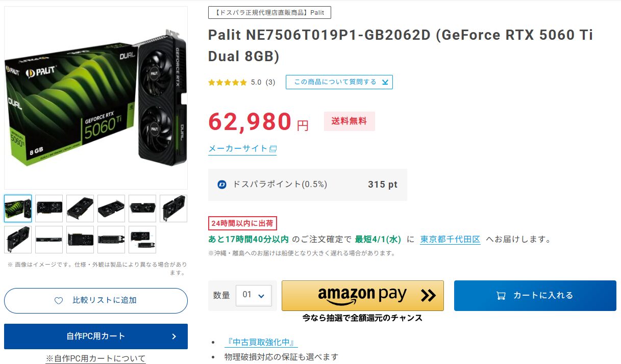This screenshot has height=364, width=621.
Task: Select the selected box-and-card thumbnail
Action: 18,208
